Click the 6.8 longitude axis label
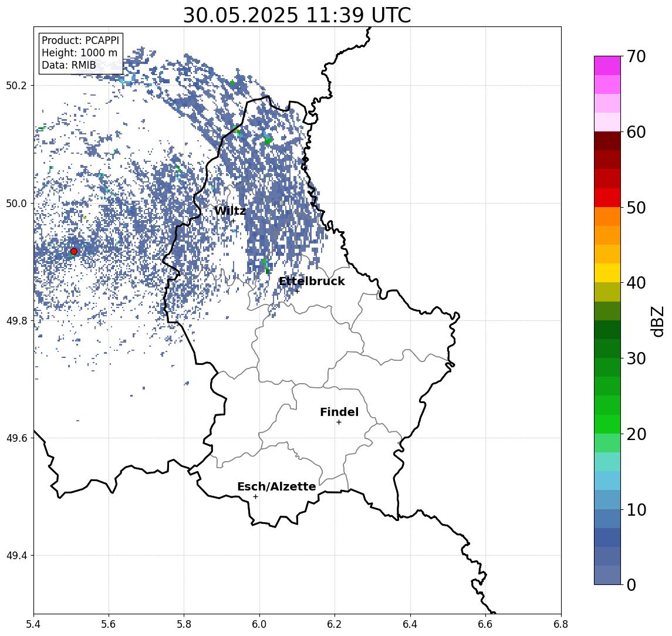This screenshot has height=636, width=672. pos(561,624)
